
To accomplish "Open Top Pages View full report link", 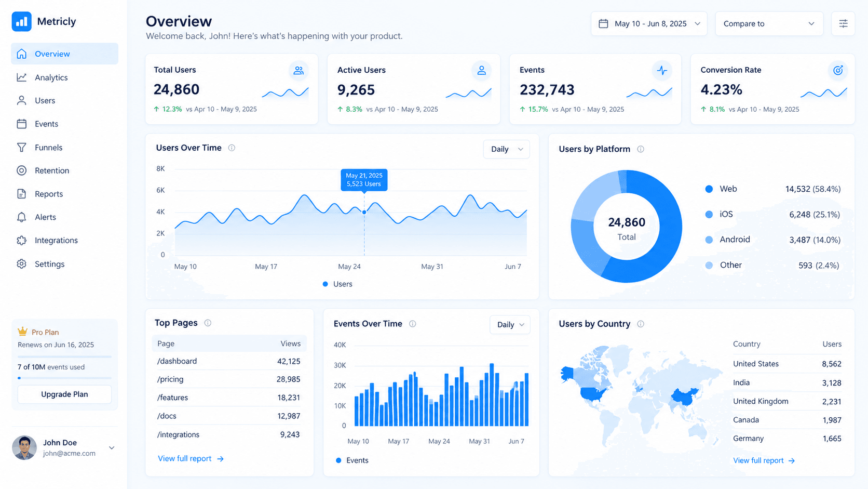I will click(191, 458).
